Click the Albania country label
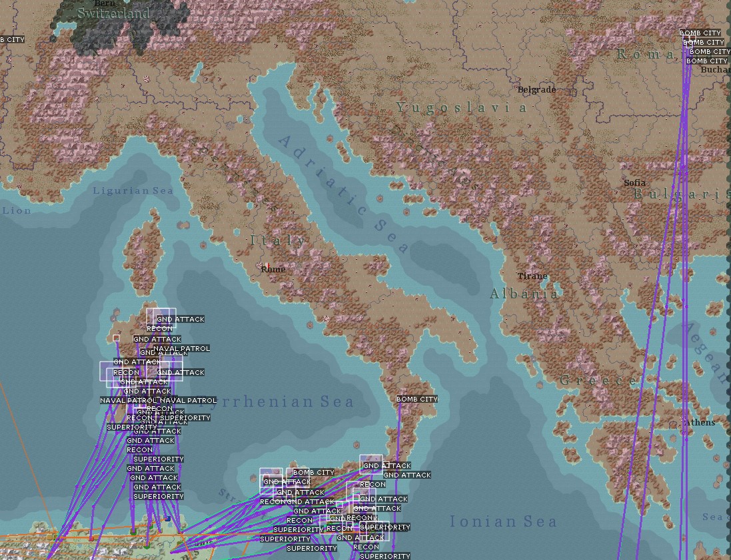This screenshot has width=731, height=560. coord(524,294)
